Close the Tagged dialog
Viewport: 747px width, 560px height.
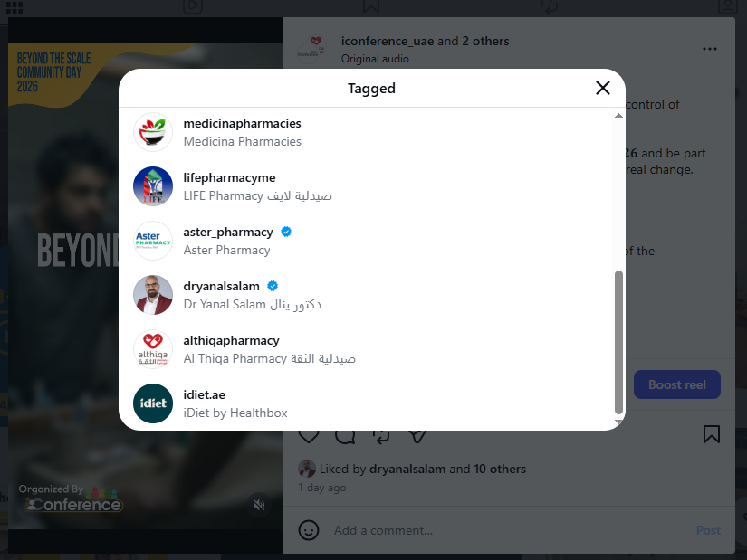[x=603, y=88]
